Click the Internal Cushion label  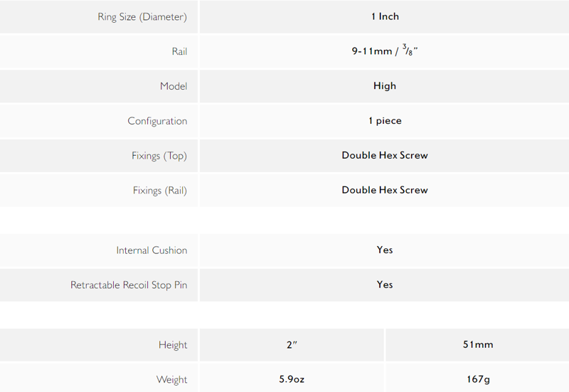pyautogui.click(x=151, y=250)
